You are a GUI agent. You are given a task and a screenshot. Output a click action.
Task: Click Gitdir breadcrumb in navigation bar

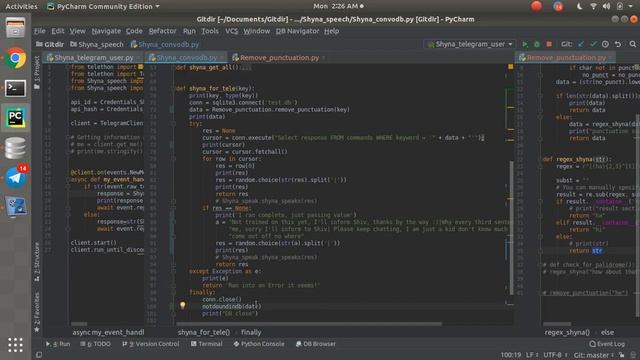tap(50, 44)
